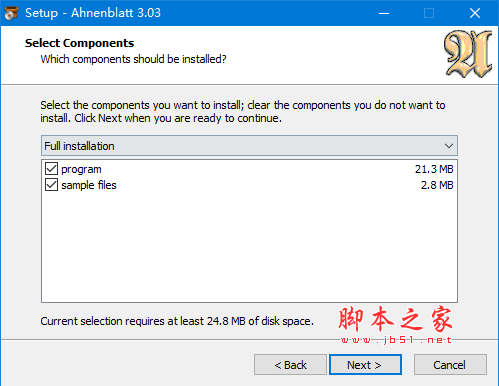The image size is (499, 386).
Task: Click the setup installer icon in title bar
Action: [x=11, y=13]
